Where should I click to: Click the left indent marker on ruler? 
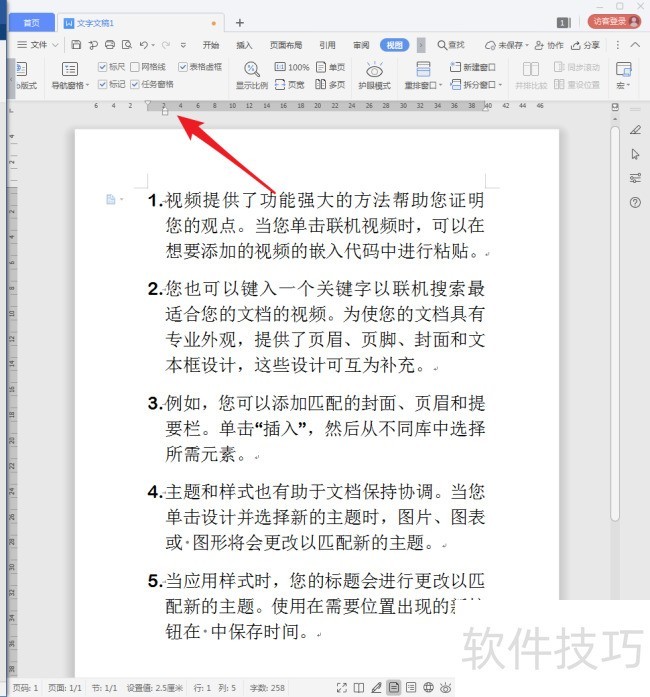[165, 112]
